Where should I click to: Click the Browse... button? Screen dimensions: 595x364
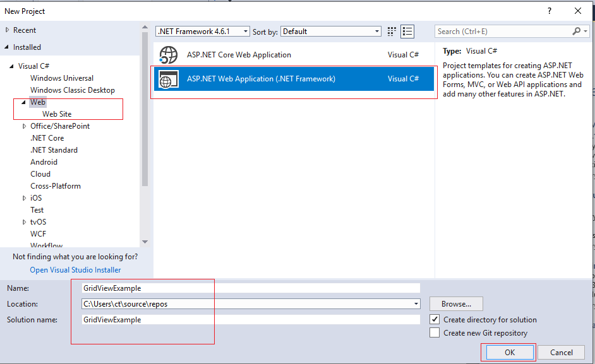[x=455, y=303]
